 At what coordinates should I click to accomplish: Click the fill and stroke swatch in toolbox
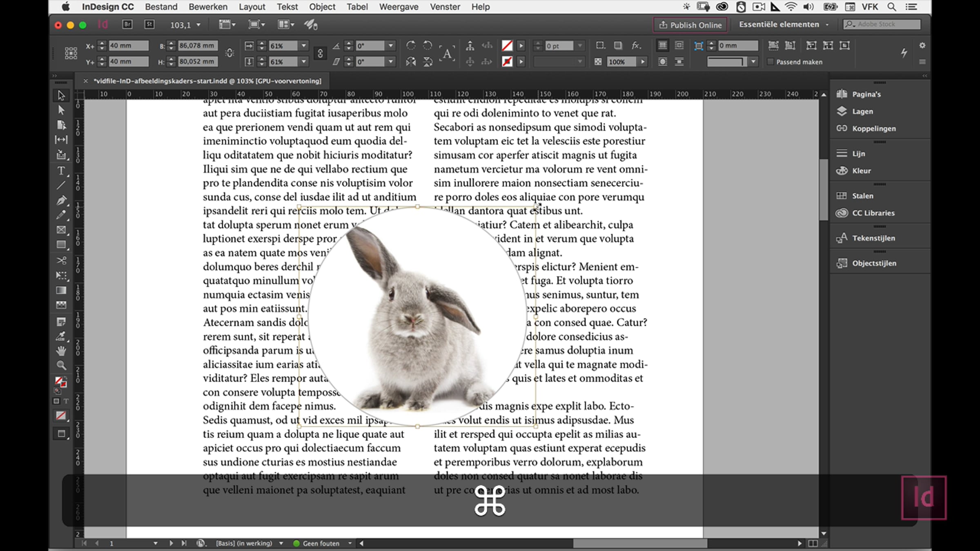pyautogui.click(x=60, y=382)
